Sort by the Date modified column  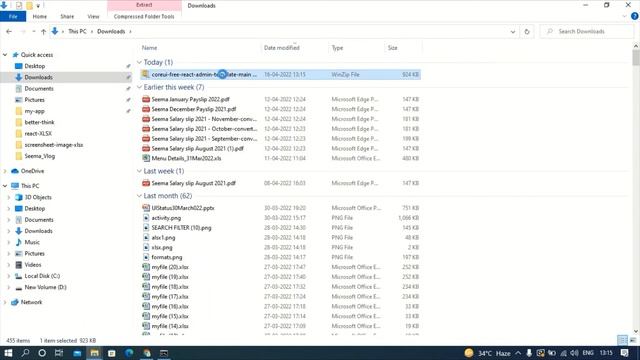(282, 48)
